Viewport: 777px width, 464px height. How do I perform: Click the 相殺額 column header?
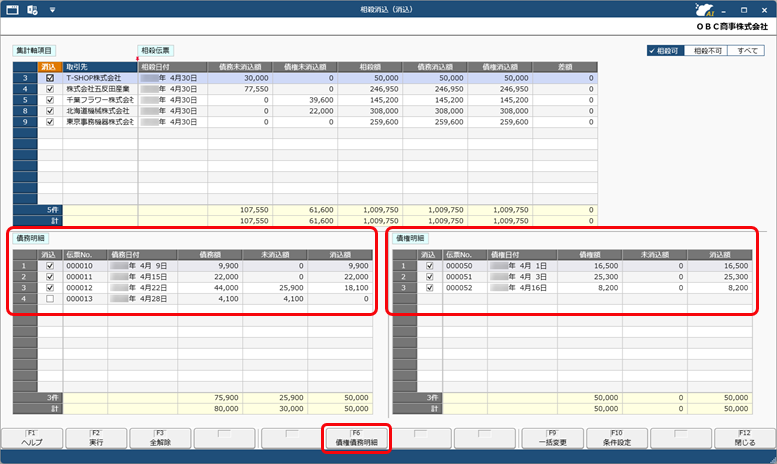coord(370,67)
